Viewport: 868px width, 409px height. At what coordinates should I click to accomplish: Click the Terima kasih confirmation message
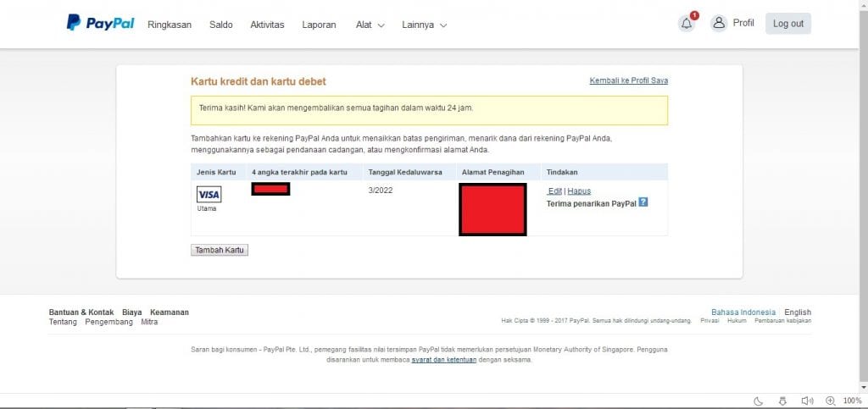pyautogui.click(x=336, y=108)
